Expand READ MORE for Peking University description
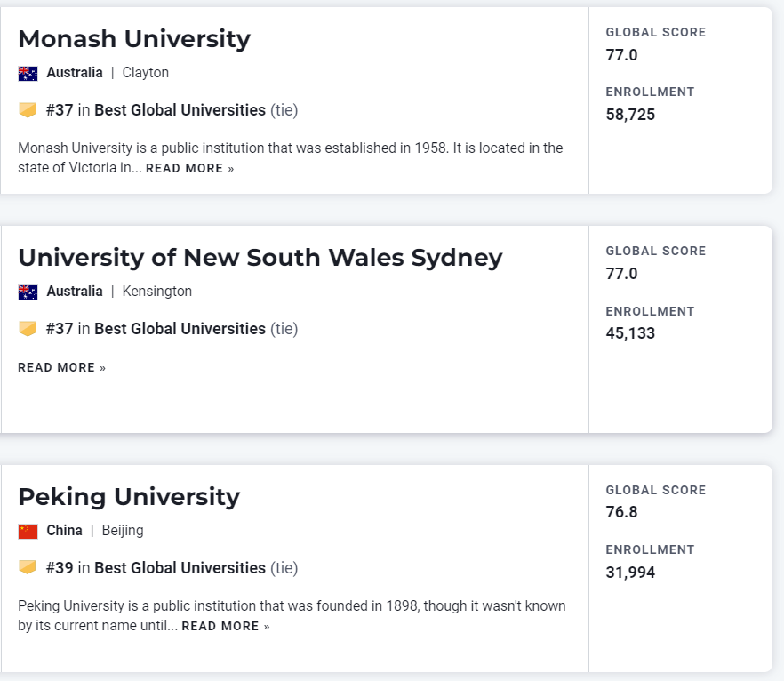 [225, 627]
